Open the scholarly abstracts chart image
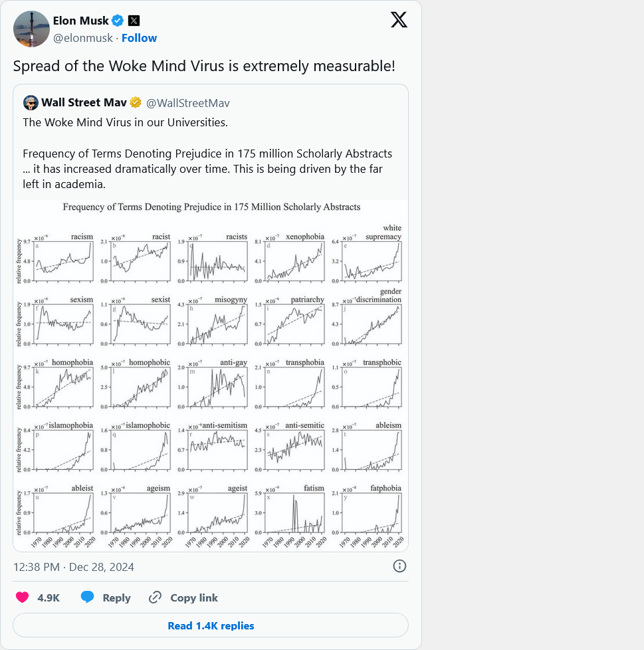Viewport: 644px width, 650px height. click(x=210, y=372)
